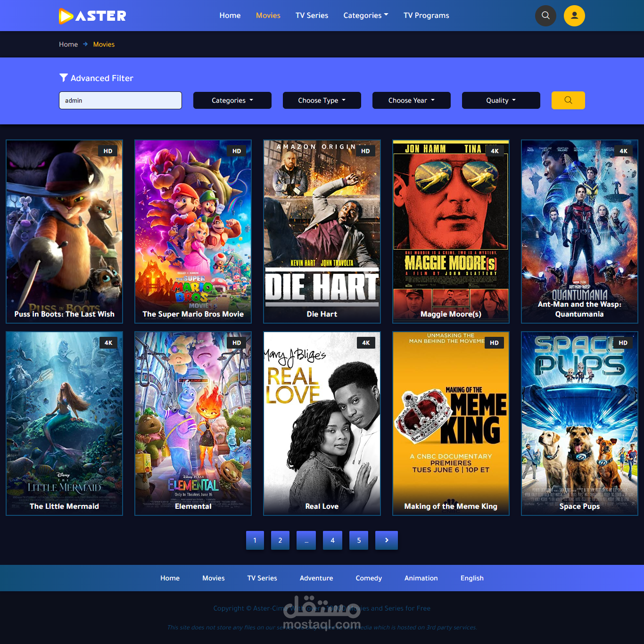The width and height of the screenshot is (644, 644).
Task: Go to pagination page 1
Action: coord(255,540)
